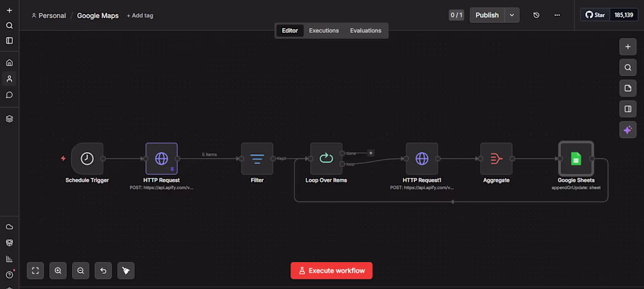Click the red trigger lightning bolt icon

tap(63, 159)
